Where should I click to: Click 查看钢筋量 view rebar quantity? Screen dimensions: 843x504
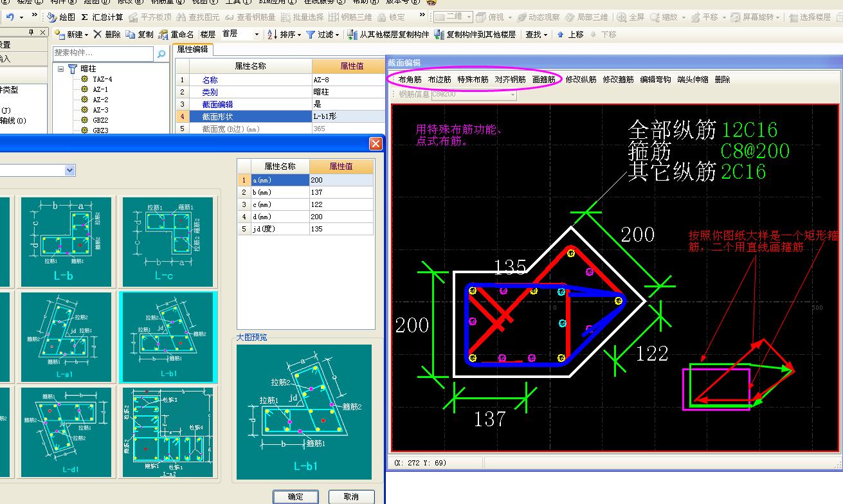(x=249, y=17)
